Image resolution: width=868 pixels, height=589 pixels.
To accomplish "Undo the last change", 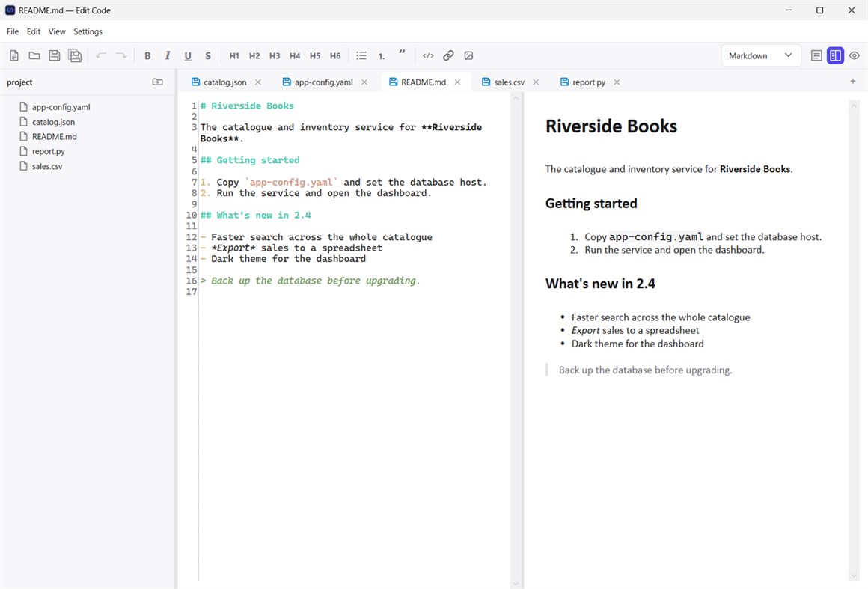I will [101, 55].
